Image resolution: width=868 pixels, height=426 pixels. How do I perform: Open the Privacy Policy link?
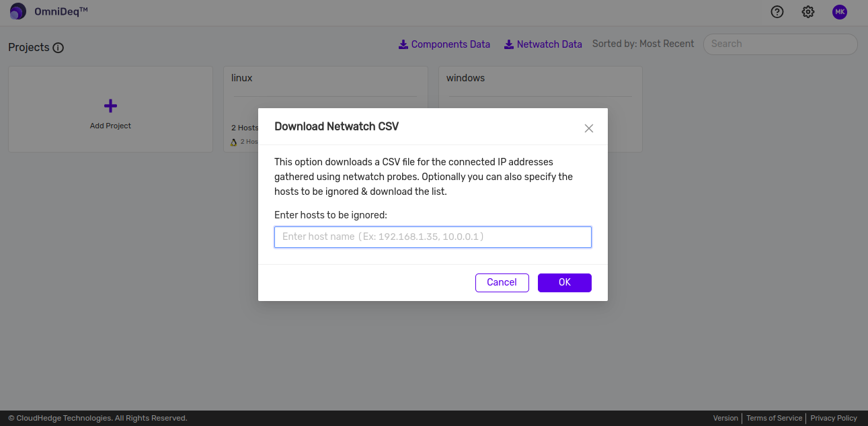pos(834,418)
